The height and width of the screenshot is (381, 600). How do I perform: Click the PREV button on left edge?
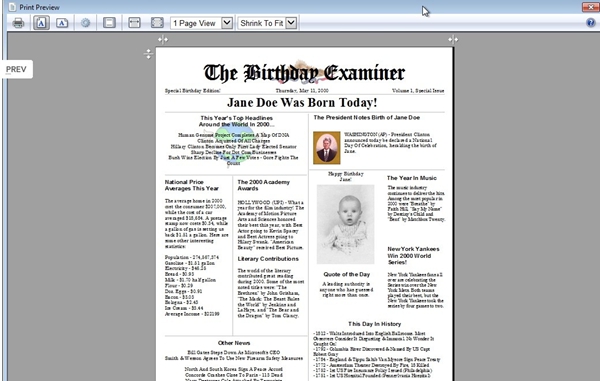click(16, 69)
